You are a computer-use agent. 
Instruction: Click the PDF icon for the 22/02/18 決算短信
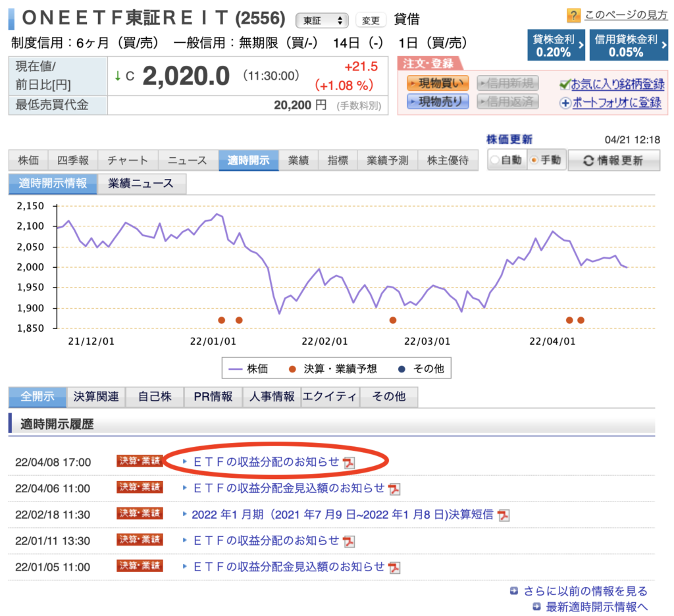point(504,515)
